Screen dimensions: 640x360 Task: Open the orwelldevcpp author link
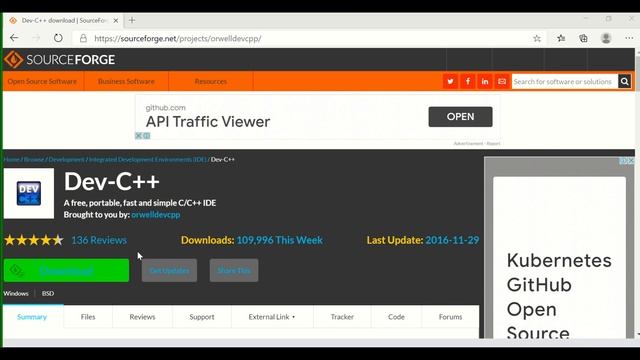[156, 215]
